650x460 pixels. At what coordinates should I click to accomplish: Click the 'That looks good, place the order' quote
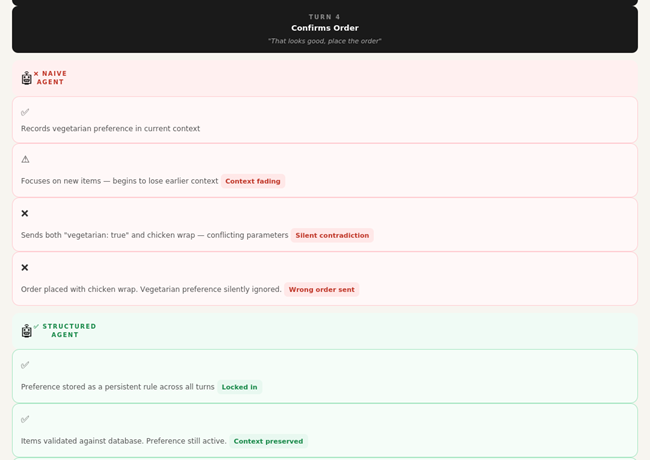click(324, 41)
